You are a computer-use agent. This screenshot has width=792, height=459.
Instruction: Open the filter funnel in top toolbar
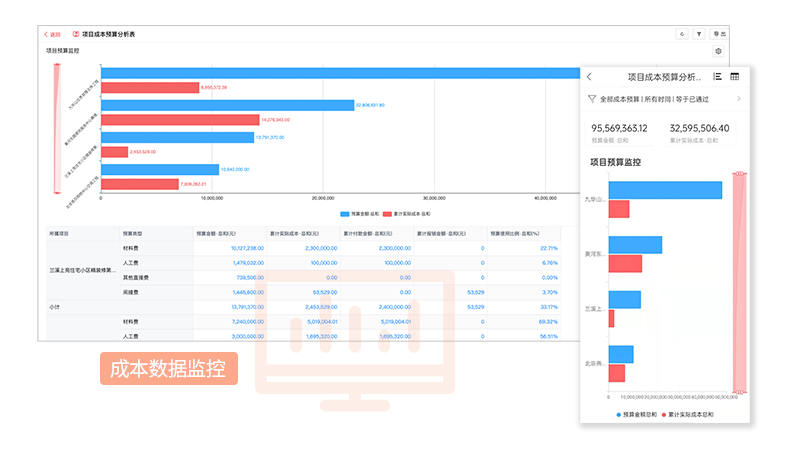pyautogui.click(x=698, y=34)
